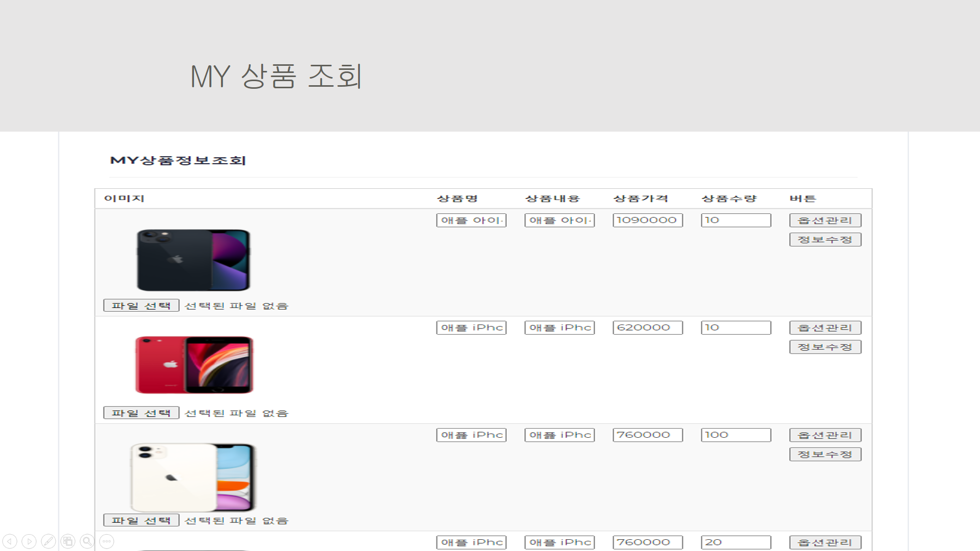Click 옵션관리 for the 620000 product

[825, 328]
